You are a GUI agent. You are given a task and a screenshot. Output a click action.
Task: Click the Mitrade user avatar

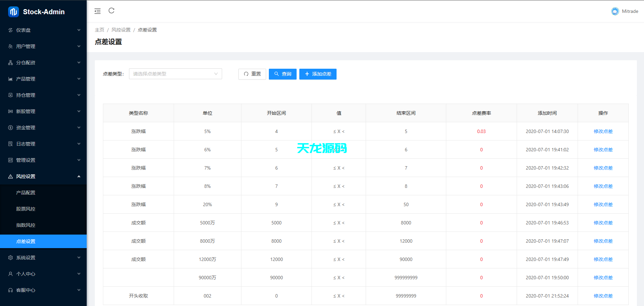click(615, 11)
